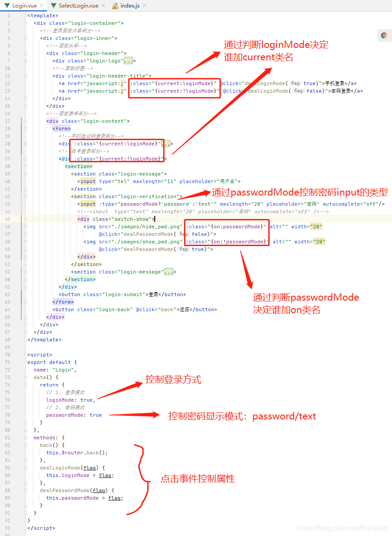Click this.passwordMode = flag assignment
The image size is (392, 536).
(x=85, y=498)
